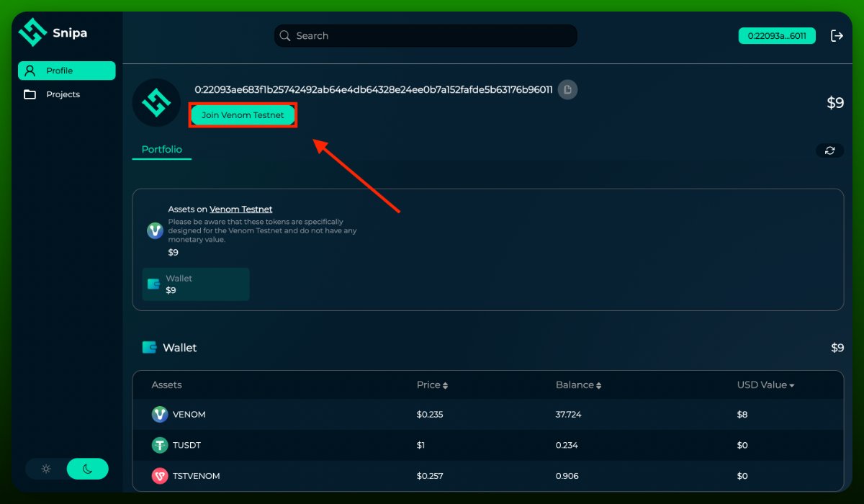Switch to the Portfolio tab
This screenshot has width=864, height=504.
coord(162,150)
